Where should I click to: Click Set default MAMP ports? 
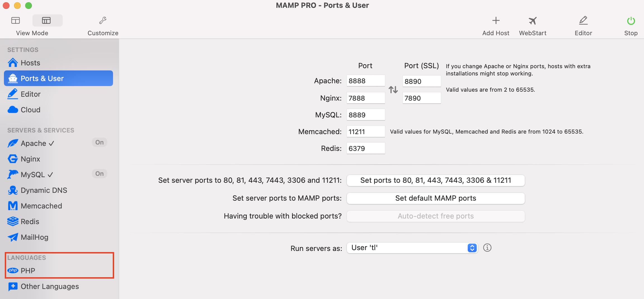tap(435, 198)
